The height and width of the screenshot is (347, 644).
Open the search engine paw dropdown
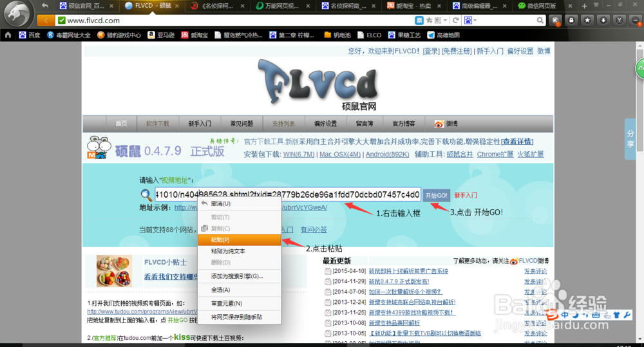pos(470,20)
